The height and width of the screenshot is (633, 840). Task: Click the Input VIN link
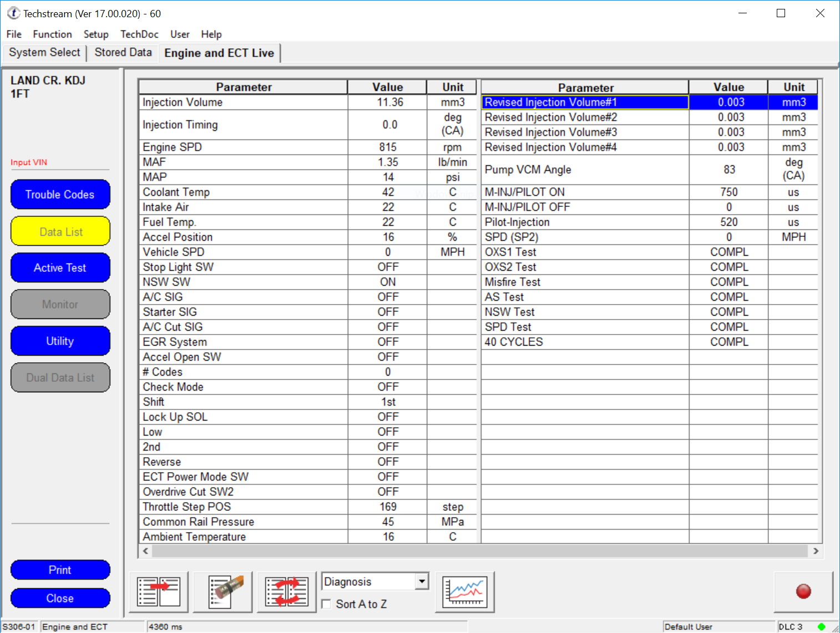click(x=29, y=163)
